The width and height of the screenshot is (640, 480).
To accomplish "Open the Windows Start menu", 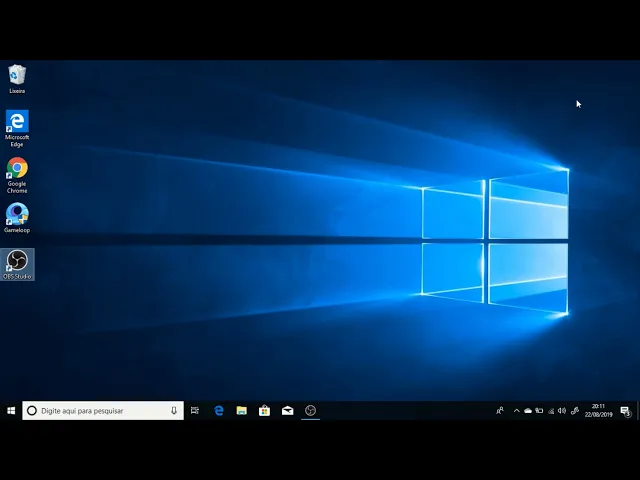I will coord(11,411).
